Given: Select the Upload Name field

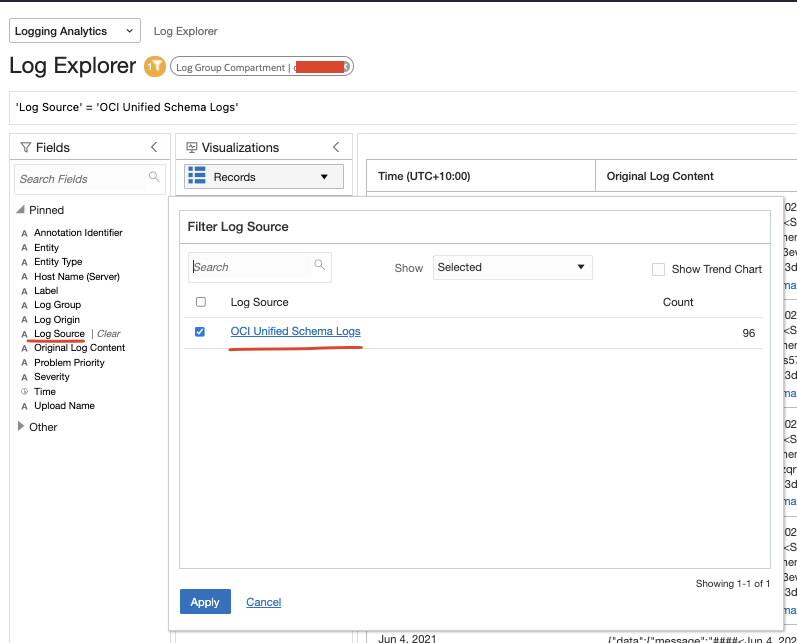Looking at the screenshot, I should [x=65, y=406].
